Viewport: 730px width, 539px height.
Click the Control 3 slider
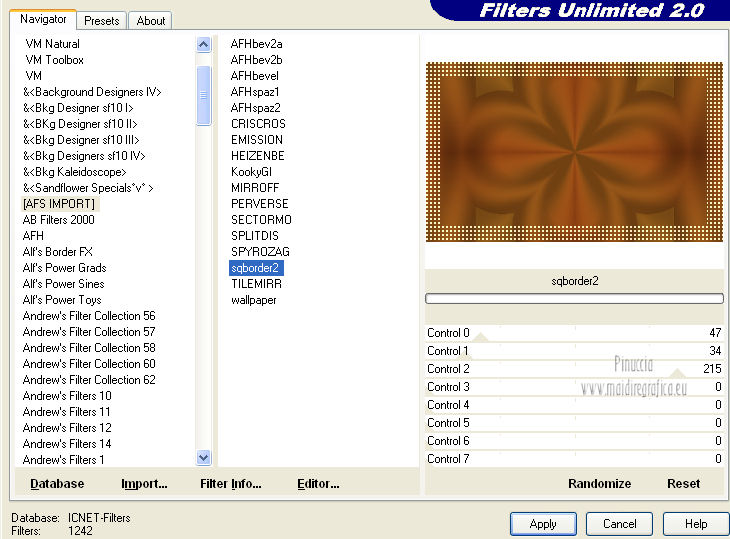pyautogui.click(x=575, y=387)
